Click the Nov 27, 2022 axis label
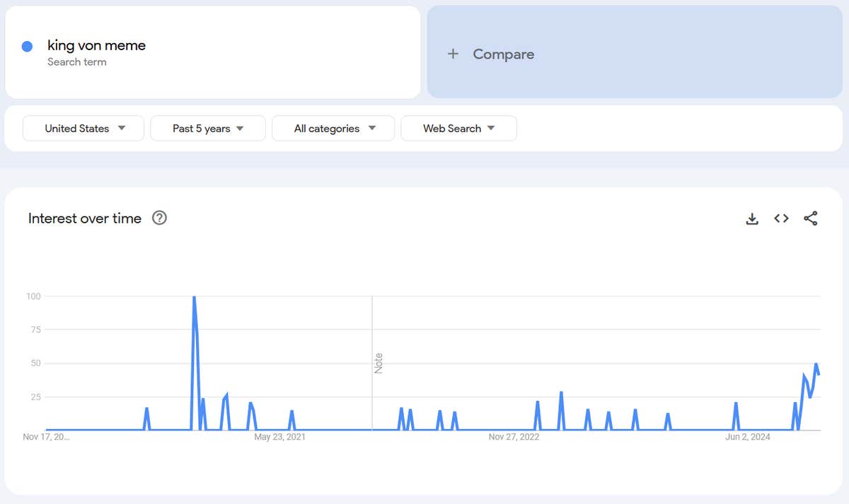The image size is (849, 504). (x=514, y=437)
